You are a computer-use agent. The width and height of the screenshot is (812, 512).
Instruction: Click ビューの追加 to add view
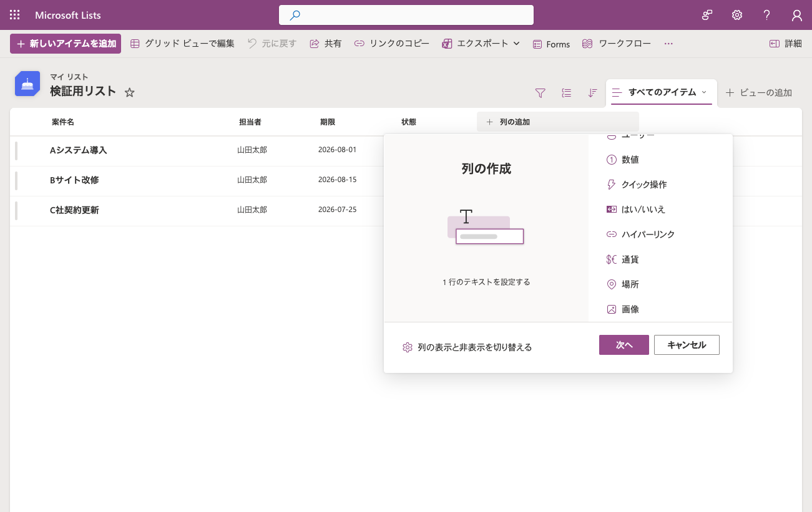click(759, 92)
